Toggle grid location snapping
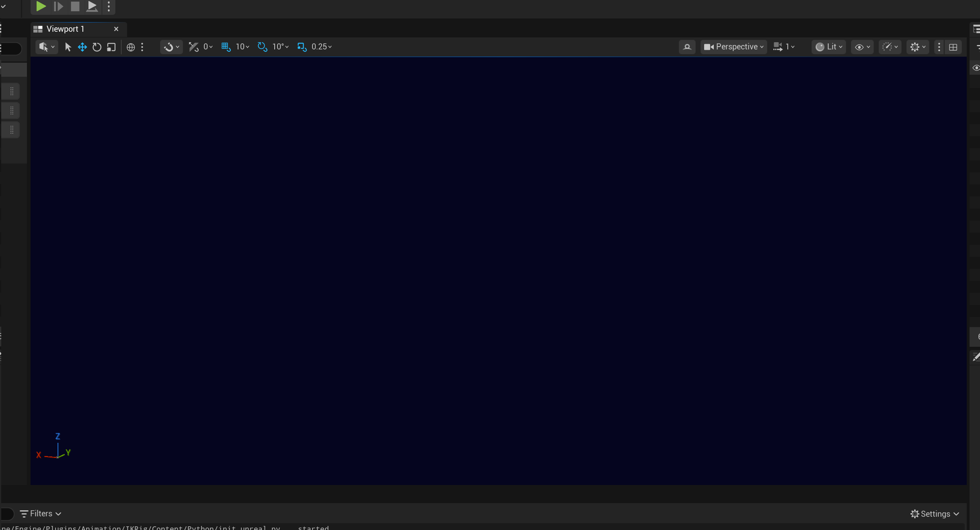 click(x=226, y=47)
